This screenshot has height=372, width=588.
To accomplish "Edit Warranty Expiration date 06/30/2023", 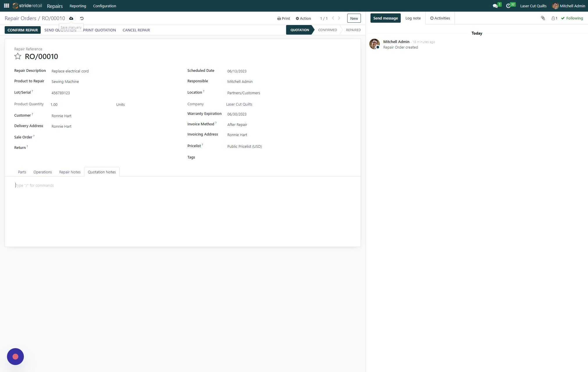I will tap(289, 114).
